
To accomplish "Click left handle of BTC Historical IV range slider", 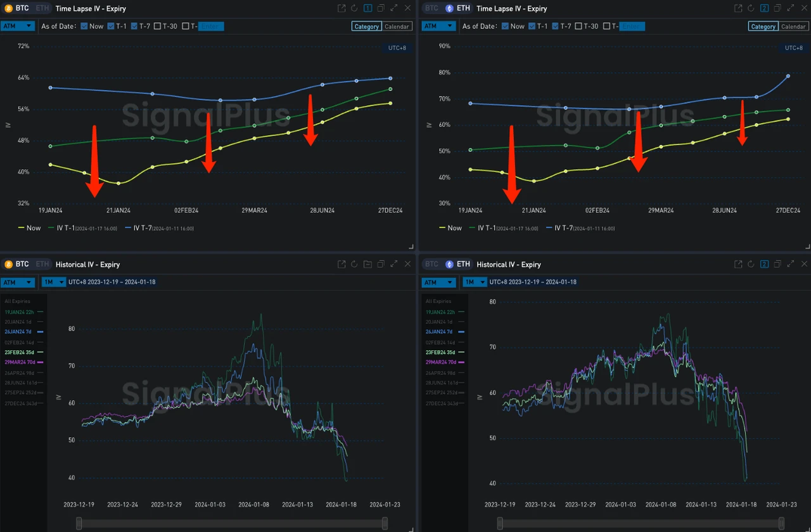I will [x=79, y=523].
